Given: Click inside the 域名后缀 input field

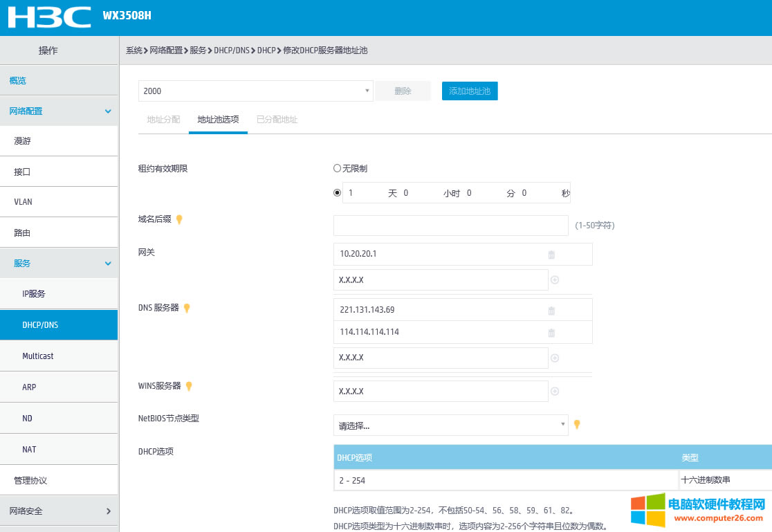Looking at the screenshot, I should [x=450, y=225].
